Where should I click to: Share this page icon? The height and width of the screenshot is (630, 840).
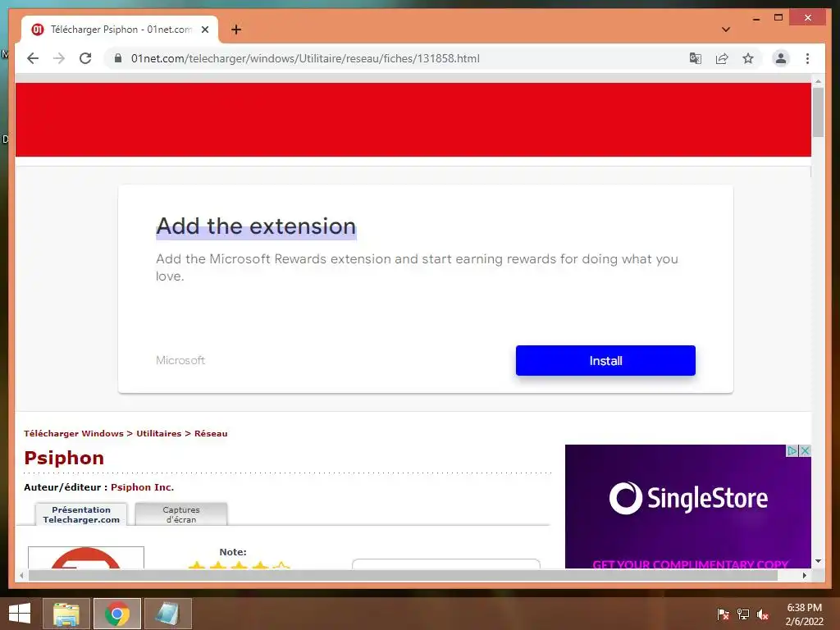click(722, 58)
